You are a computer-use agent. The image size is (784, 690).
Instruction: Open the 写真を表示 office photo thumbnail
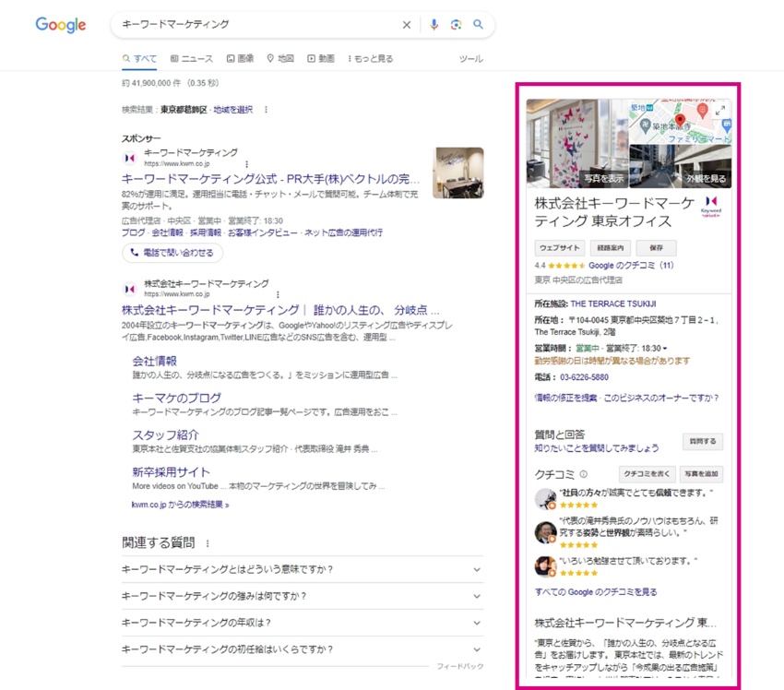point(577,144)
